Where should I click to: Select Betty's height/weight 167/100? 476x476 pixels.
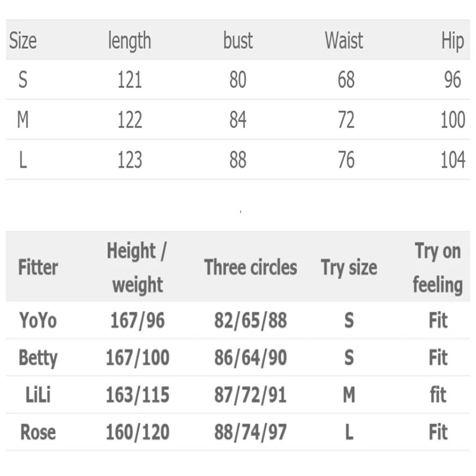pos(137,358)
